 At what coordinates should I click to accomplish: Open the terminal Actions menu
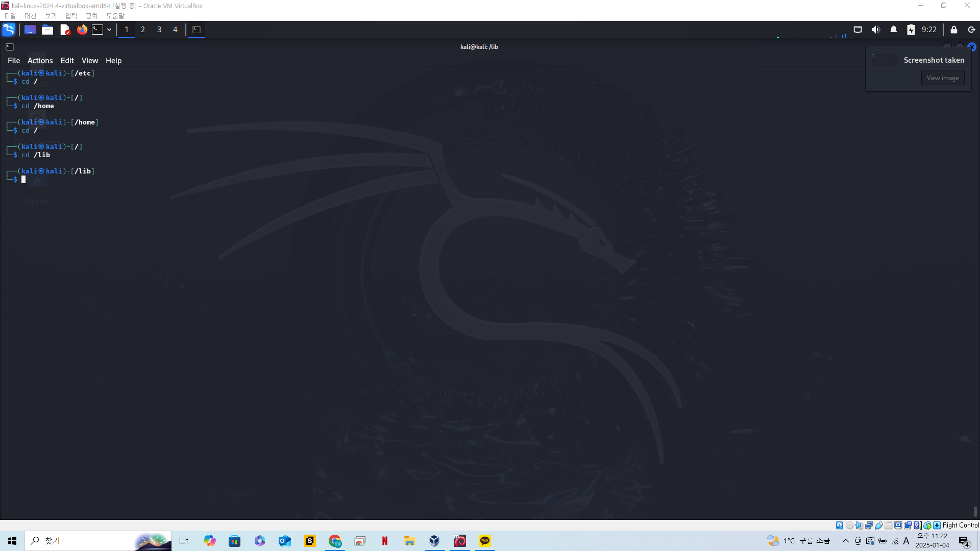pyautogui.click(x=40, y=61)
